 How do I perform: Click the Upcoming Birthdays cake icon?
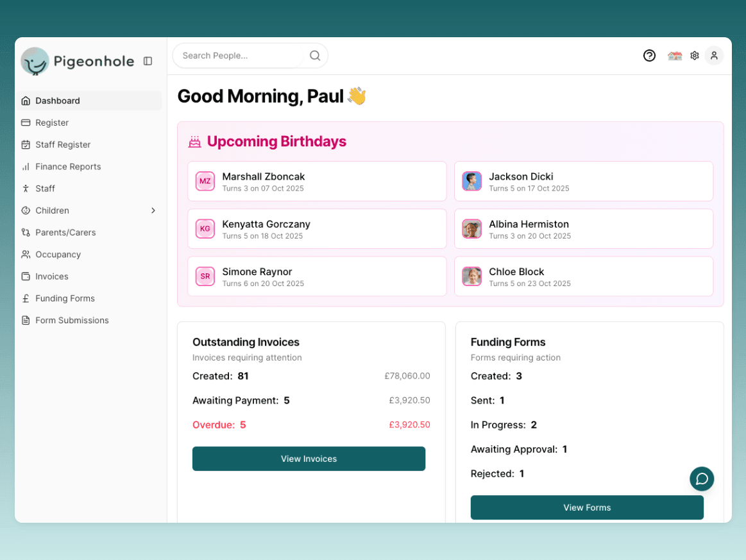[x=194, y=142]
